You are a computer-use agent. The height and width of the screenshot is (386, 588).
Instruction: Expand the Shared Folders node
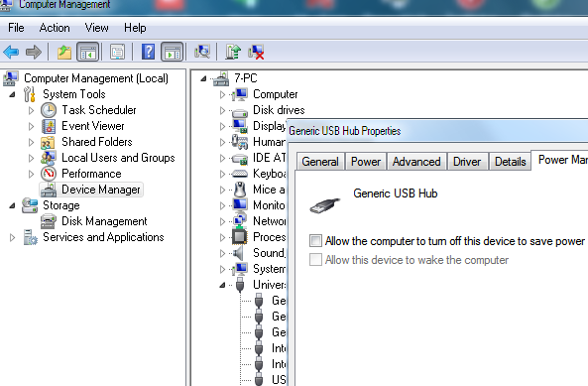click(x=31, y=142)
